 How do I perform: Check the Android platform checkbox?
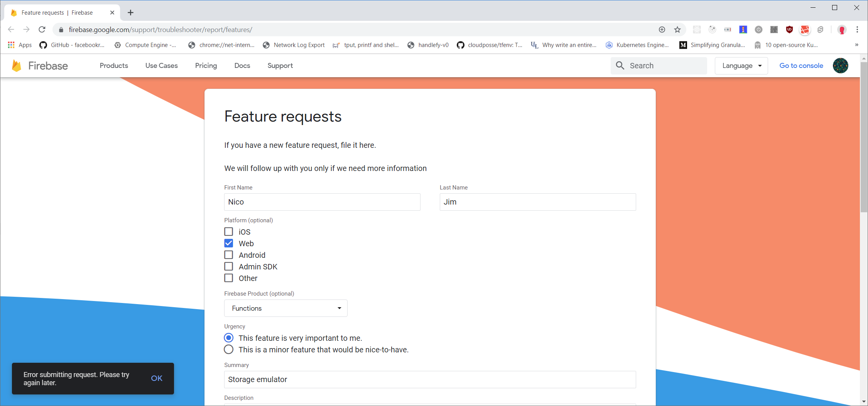tap(229, 255)
